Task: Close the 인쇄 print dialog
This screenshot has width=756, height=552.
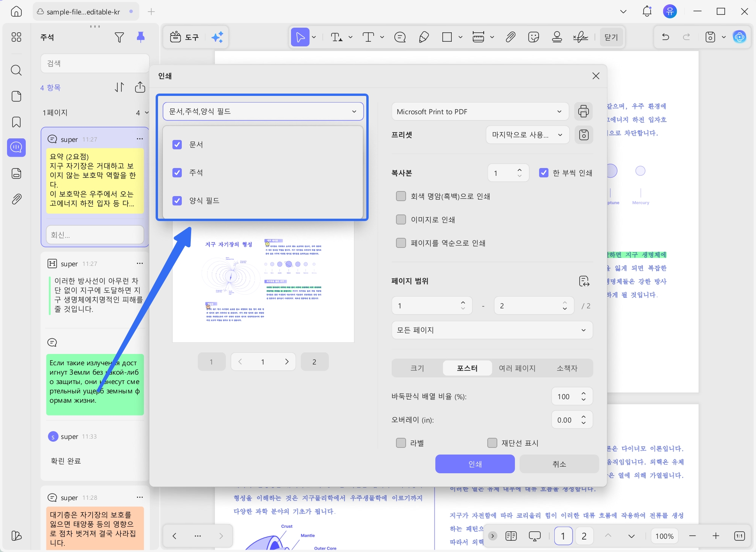Action: [x=596, y=76]
